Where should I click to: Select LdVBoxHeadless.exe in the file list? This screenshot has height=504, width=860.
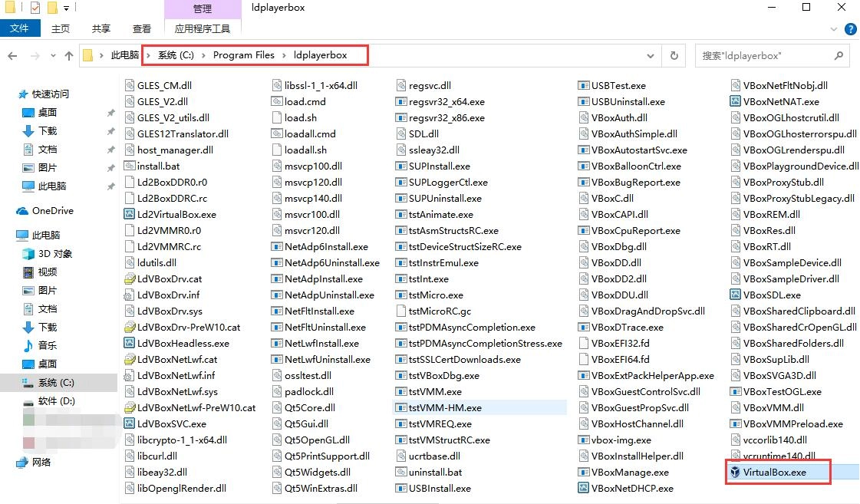[176, 344]
